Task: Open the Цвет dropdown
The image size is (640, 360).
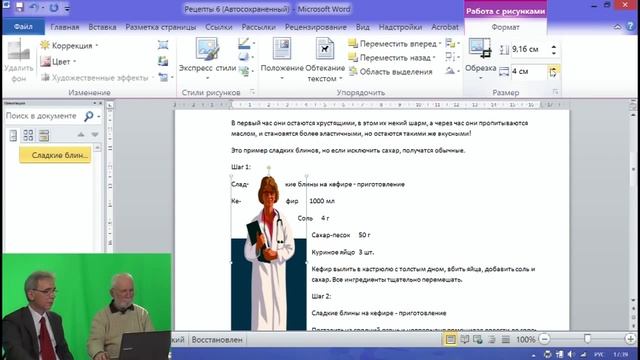Action: 58,62
